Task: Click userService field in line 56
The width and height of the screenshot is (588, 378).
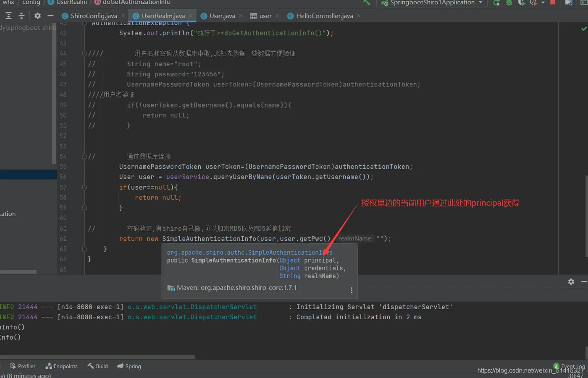Action: coord(187,177)
